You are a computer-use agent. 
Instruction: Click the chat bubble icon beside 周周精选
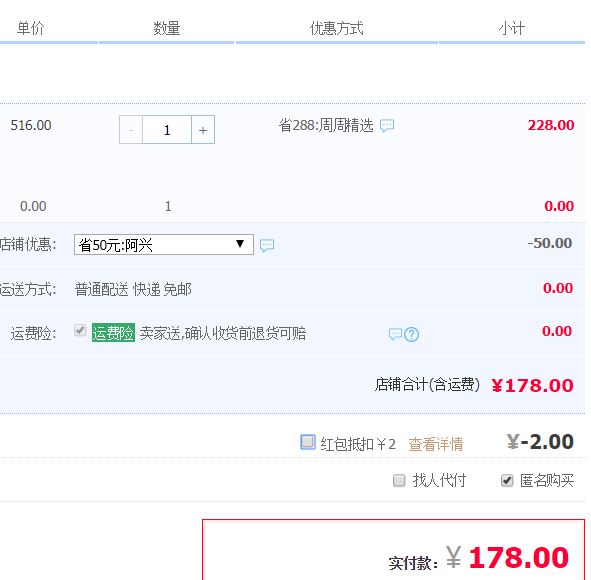[x=387, y=125]
